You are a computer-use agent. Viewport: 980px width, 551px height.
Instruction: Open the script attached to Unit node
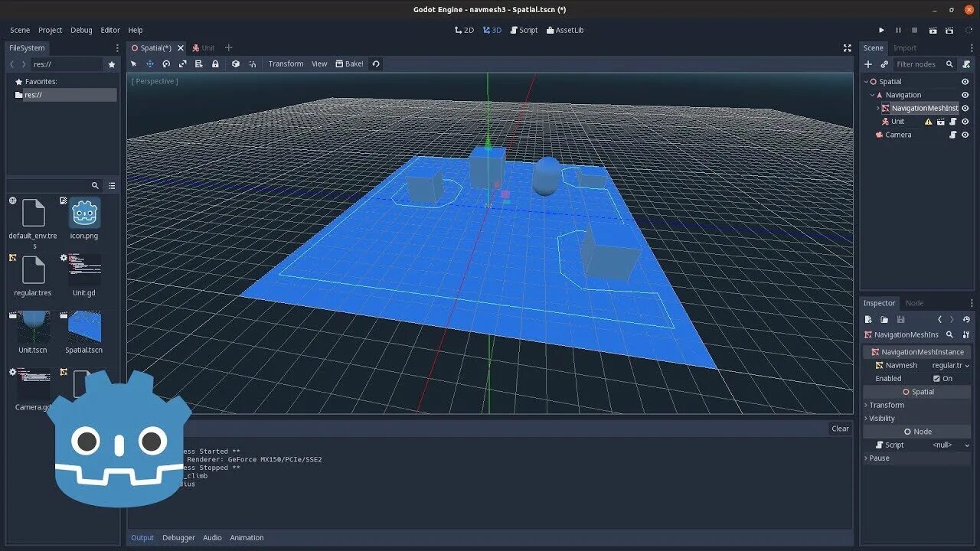pyautogui.click(x=953, y=122)
